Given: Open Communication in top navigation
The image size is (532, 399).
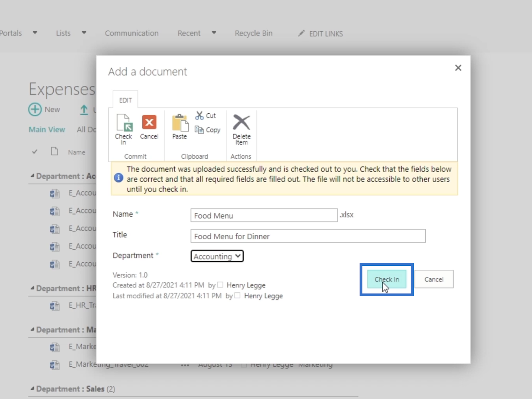Looking at the screenshot, I should click(x=132, y=33).
